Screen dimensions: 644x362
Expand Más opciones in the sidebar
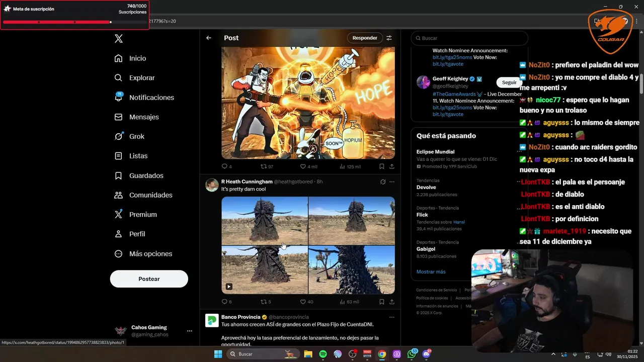click(143, 254)
